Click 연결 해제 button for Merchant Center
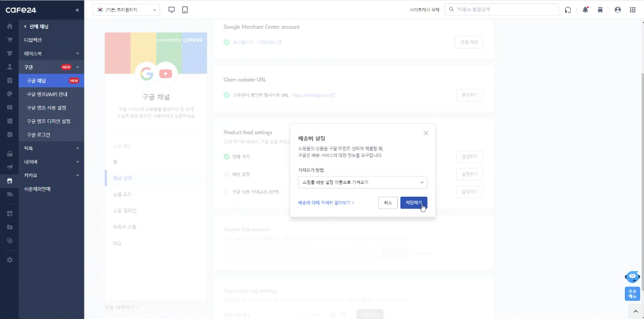 pos(469,42)
